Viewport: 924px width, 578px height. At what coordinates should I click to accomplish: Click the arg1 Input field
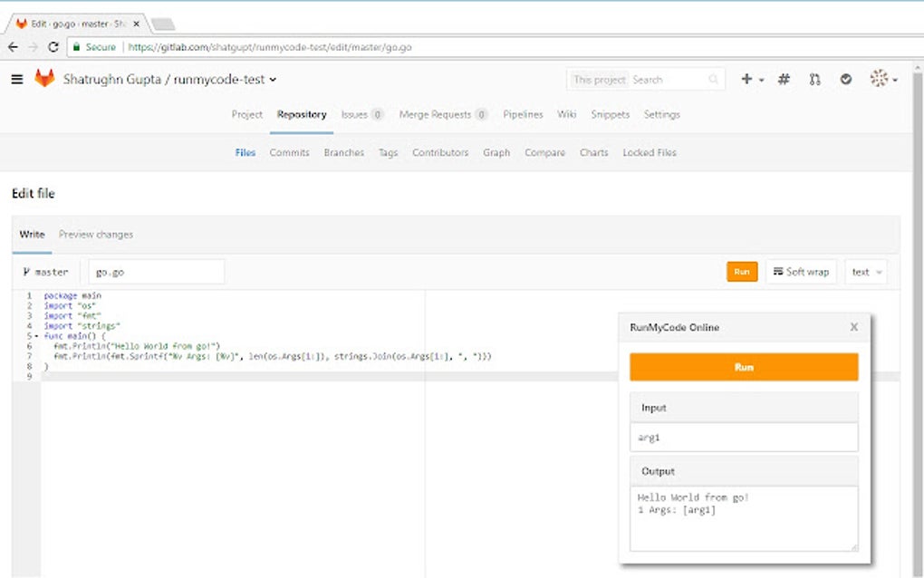[744, 438]
